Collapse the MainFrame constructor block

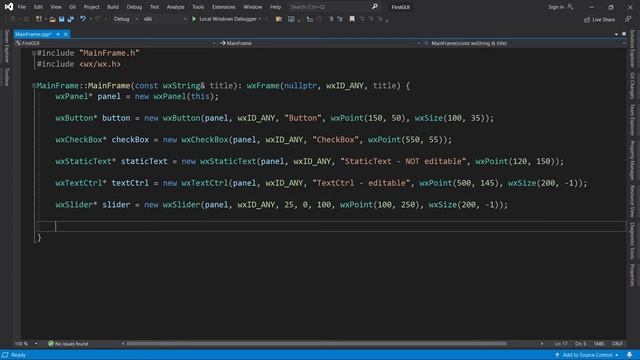point(34,86)
